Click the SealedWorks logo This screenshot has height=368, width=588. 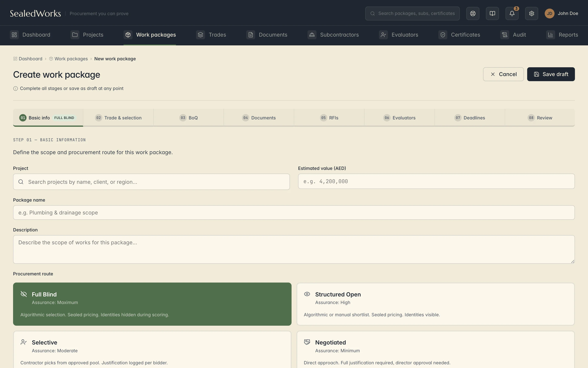(36, 13)
